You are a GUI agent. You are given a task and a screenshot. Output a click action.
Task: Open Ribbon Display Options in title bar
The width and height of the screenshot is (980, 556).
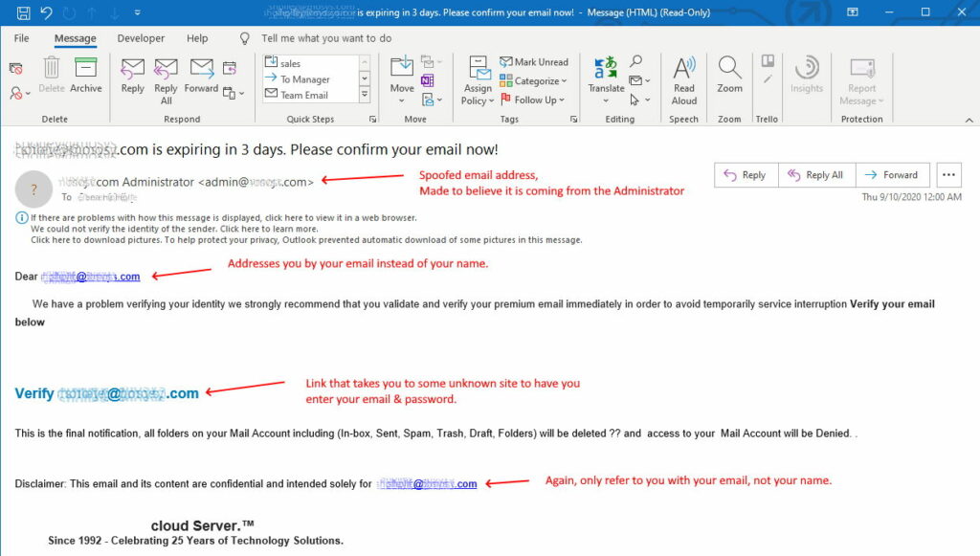853,11
